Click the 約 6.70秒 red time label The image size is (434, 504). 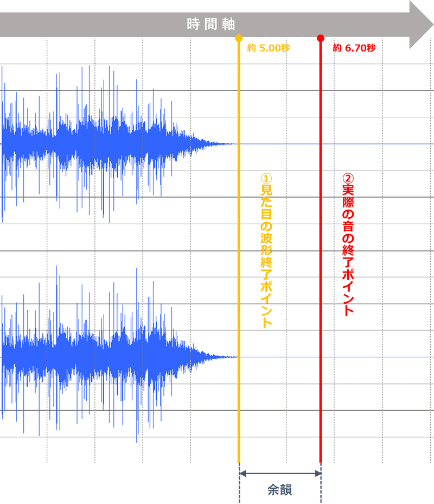point(354,48)
